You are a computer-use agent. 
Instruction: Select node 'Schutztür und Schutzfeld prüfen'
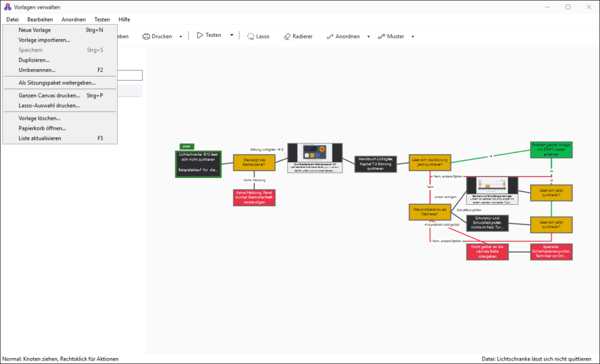coord(487,223)
